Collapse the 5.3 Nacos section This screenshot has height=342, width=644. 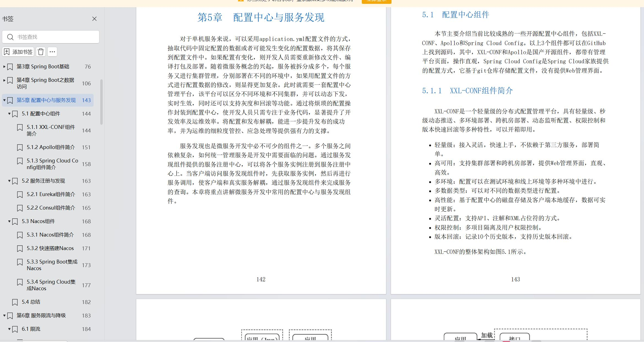point(9,221)
